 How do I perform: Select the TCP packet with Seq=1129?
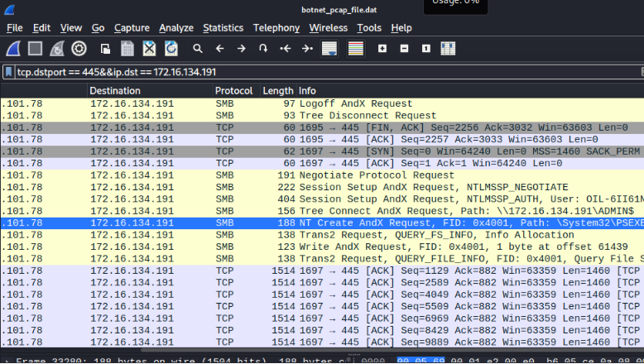click(x=322, y=271)
